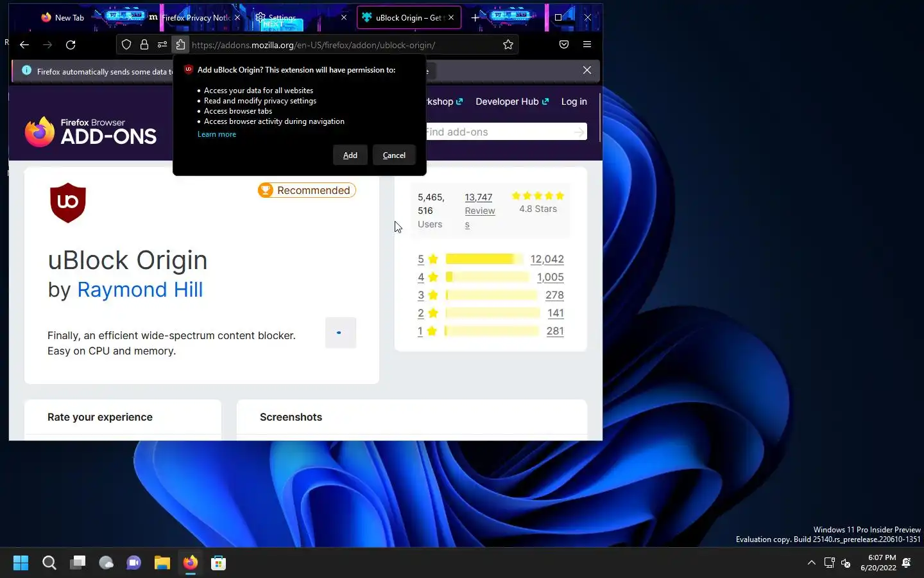Image resolution: width=924 pixels, height=578 pixels.
Task: Click the 1,005 four-star count
Action: click(x=551, y=277)
